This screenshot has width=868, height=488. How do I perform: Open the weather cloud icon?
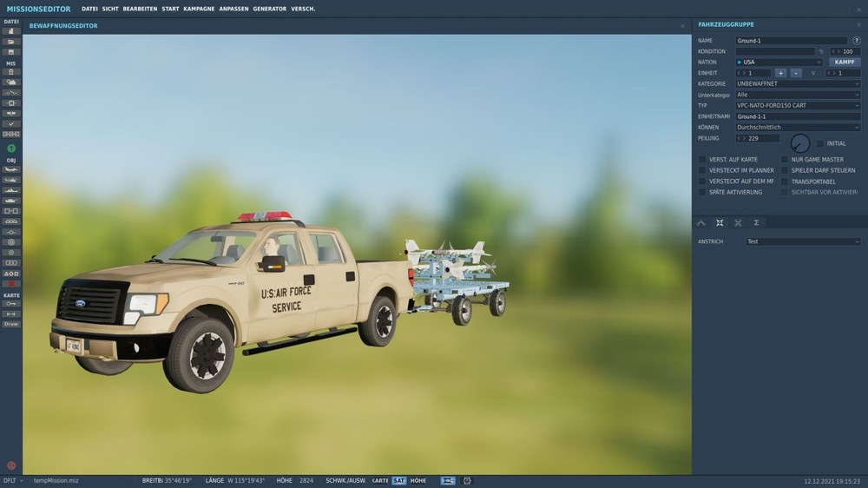pyautogui.click(x=11, y=82)
